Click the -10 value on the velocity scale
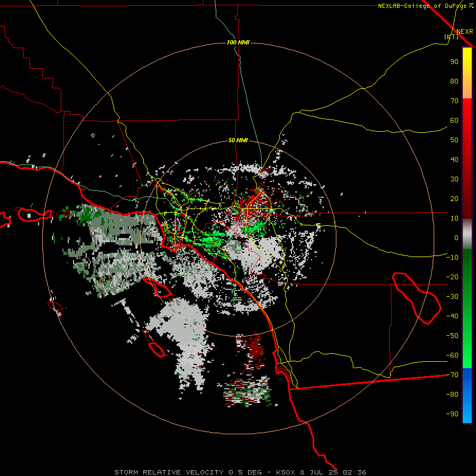 pos(452,258)
